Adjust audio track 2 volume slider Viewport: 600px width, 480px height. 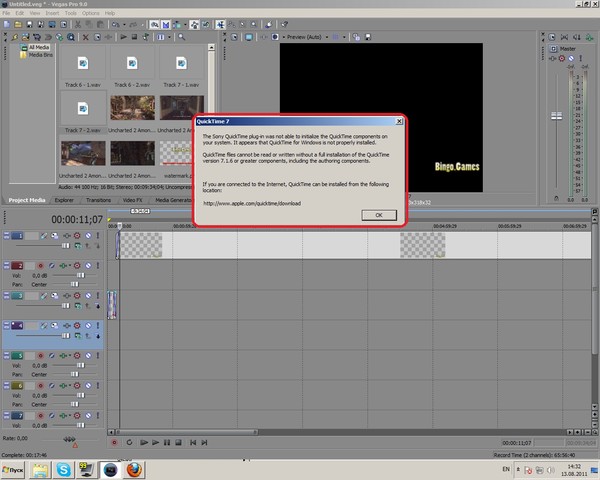point(80,275)
